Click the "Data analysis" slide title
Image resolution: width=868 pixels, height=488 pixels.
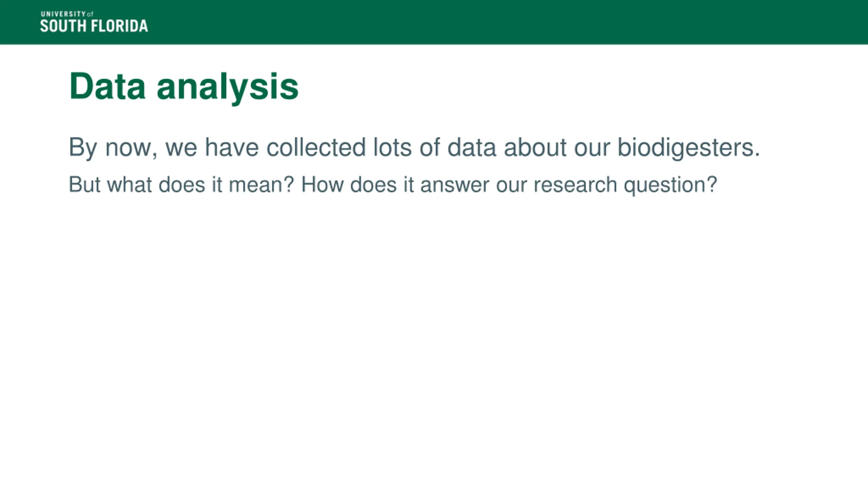coord(183,87)
